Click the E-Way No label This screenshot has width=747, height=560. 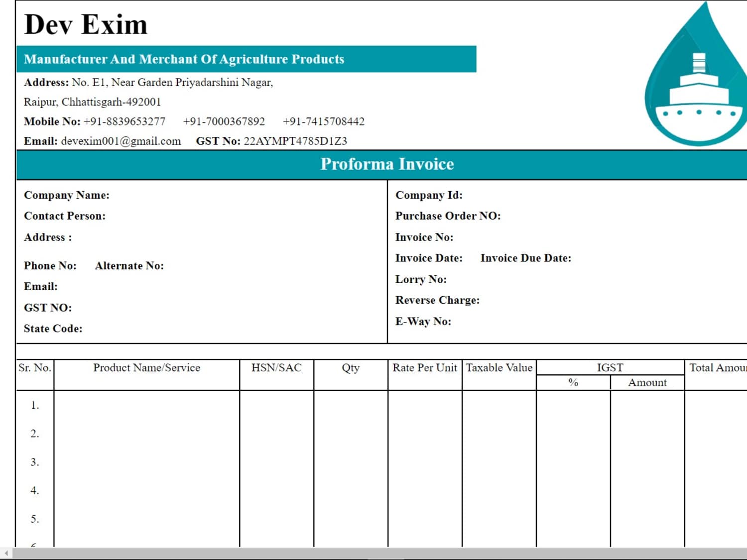[423, 322]
